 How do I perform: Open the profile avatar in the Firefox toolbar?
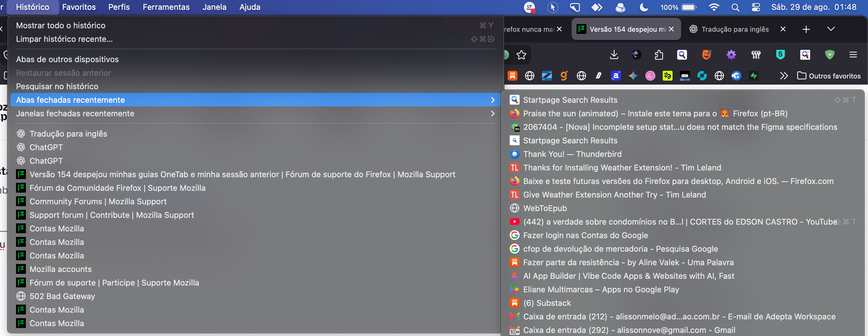[636, 54]
